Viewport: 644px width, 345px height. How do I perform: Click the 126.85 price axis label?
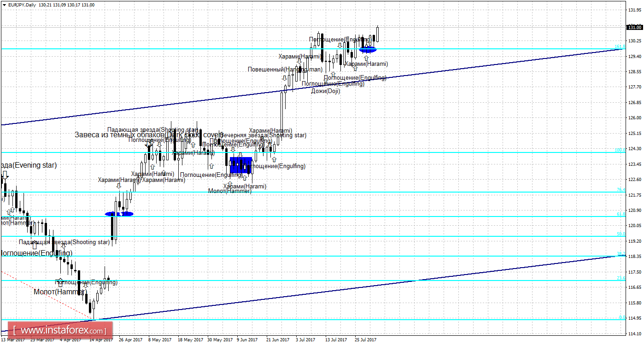click(x=634, y=102)
